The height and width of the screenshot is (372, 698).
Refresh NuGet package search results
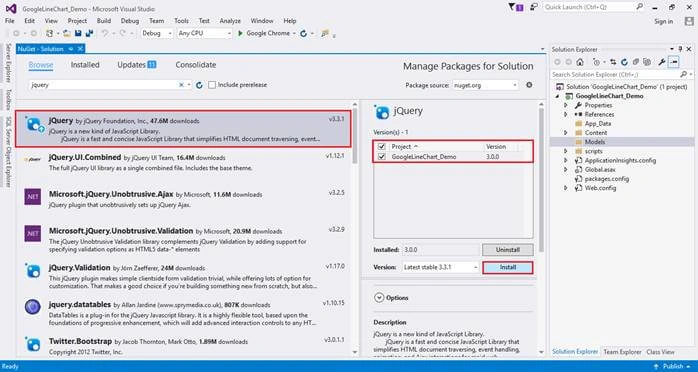(199, 85)
